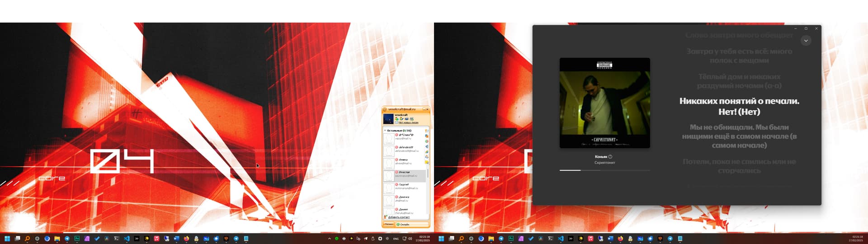This screenshot has width=868, height=244.
Task: Click the veselcraft profile avatar
Action: tap(388, 119)
